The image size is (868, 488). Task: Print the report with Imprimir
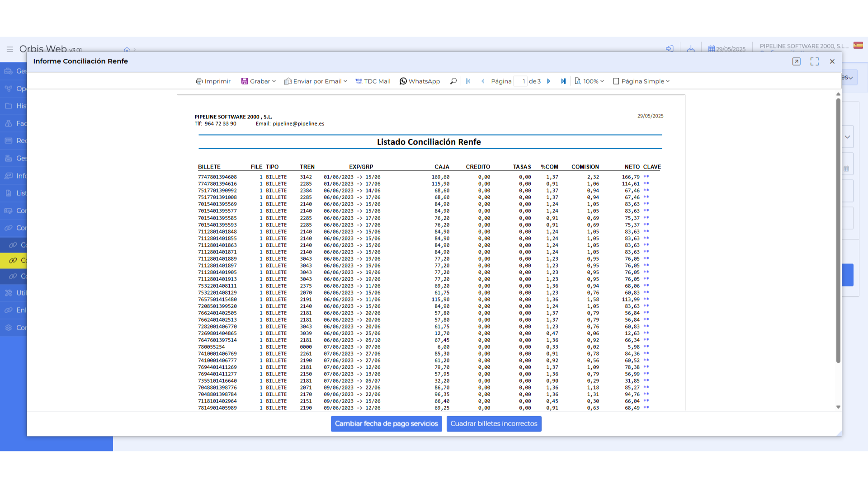213,81
